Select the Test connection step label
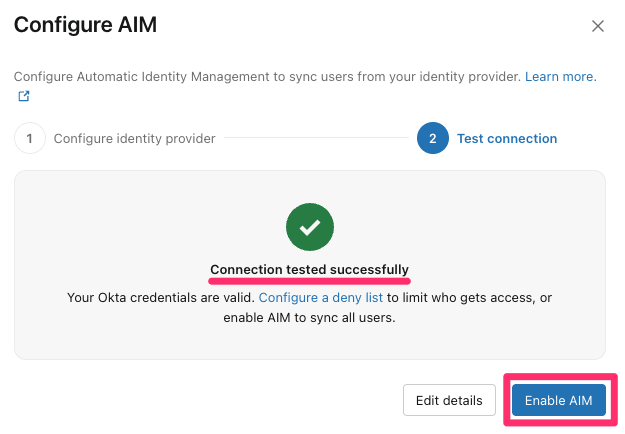The image size is (625, 434). pos(507,139)
